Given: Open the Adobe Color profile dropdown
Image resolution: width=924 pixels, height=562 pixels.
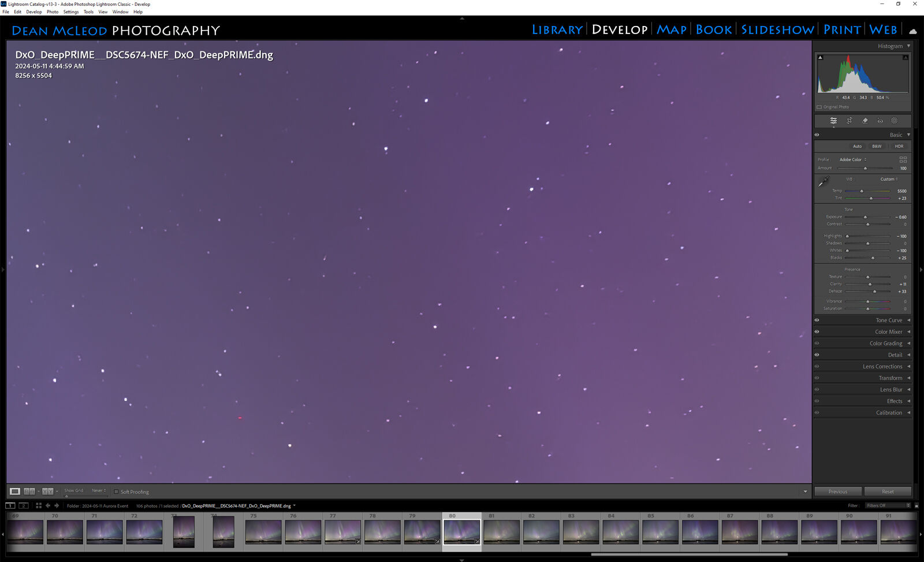Looking at the screenshot, I should (853, 159).
